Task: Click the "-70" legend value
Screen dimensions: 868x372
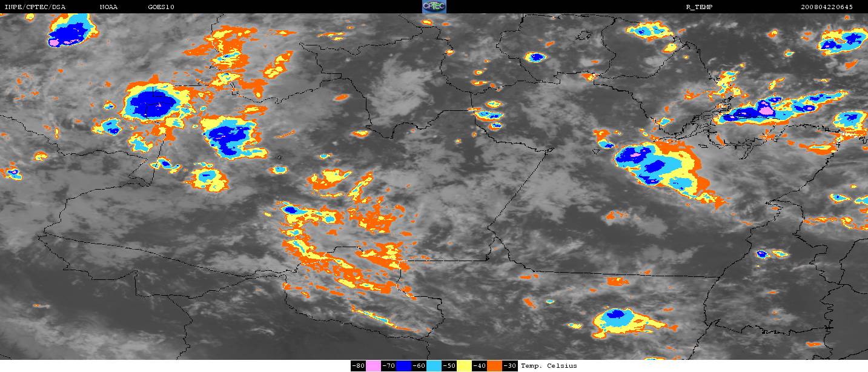Action: (388, 366)
